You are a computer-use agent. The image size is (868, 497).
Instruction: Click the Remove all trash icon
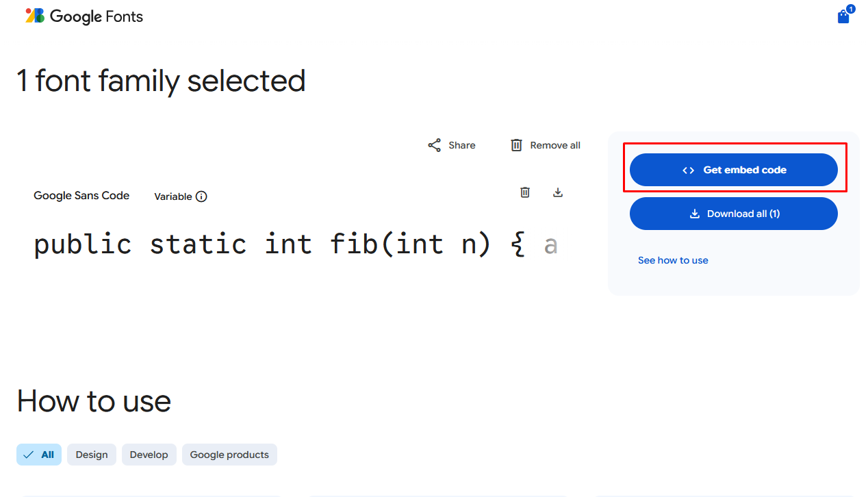click(x=516, y=145)
